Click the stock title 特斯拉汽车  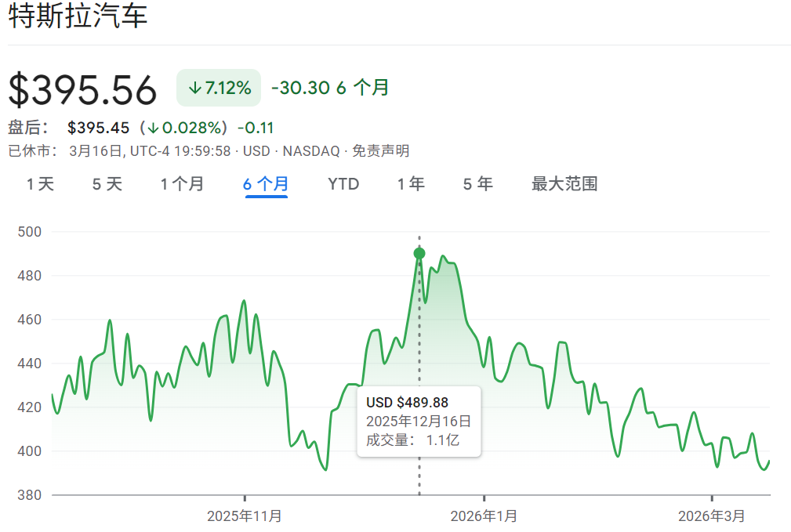click(x=78, y=14)
